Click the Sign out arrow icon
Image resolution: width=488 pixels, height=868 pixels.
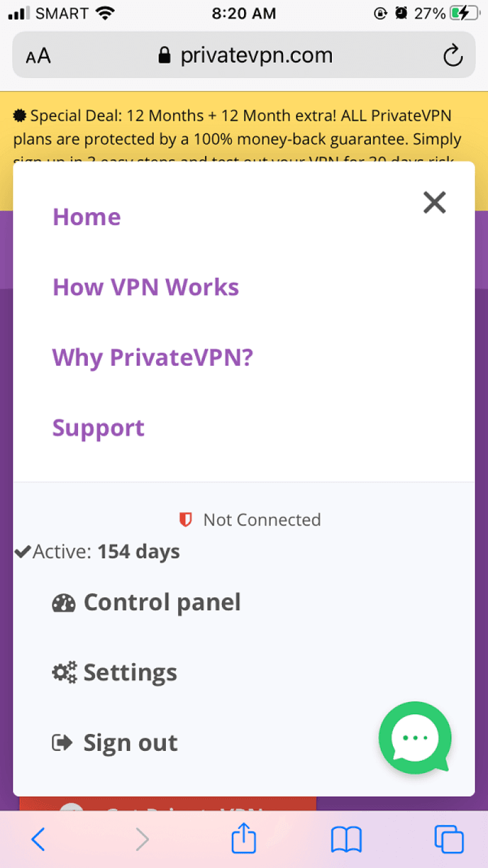pos(63,743)
